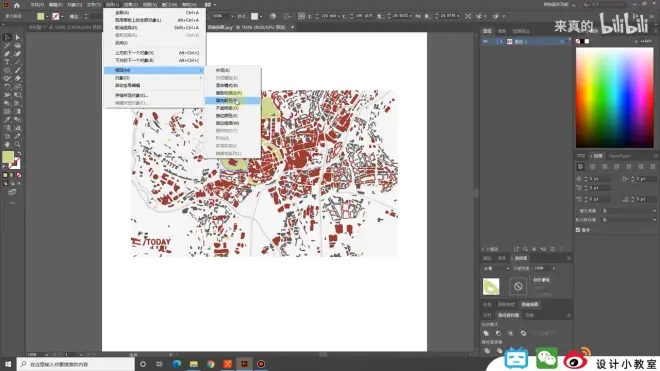Viewport: 660px width, 371px height.
Task: Choose 填充颜色(F) Fill Color in submenu
Action: coord(232,101)
